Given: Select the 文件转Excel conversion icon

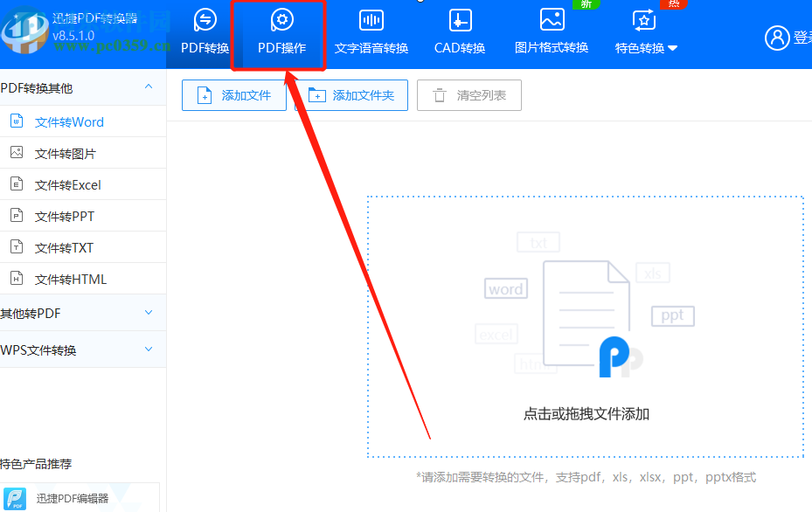Looking at the screenshot, I should point(16,183).
